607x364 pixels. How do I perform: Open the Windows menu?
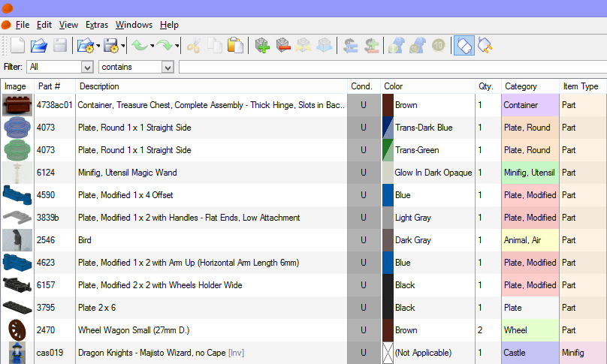134,25
